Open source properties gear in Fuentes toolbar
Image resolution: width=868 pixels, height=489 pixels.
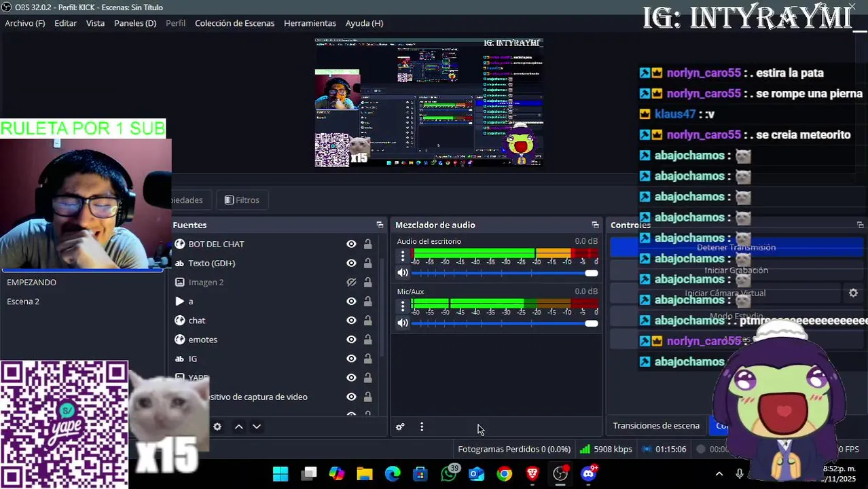[217, 427]
